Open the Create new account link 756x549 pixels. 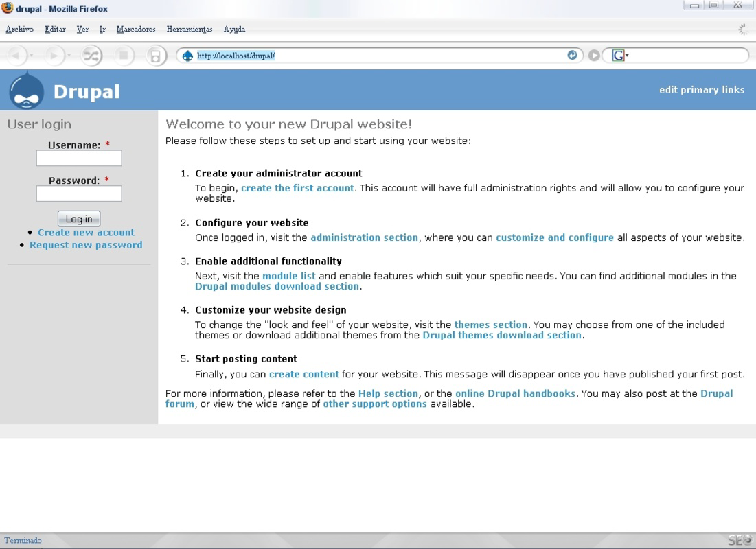87,233
